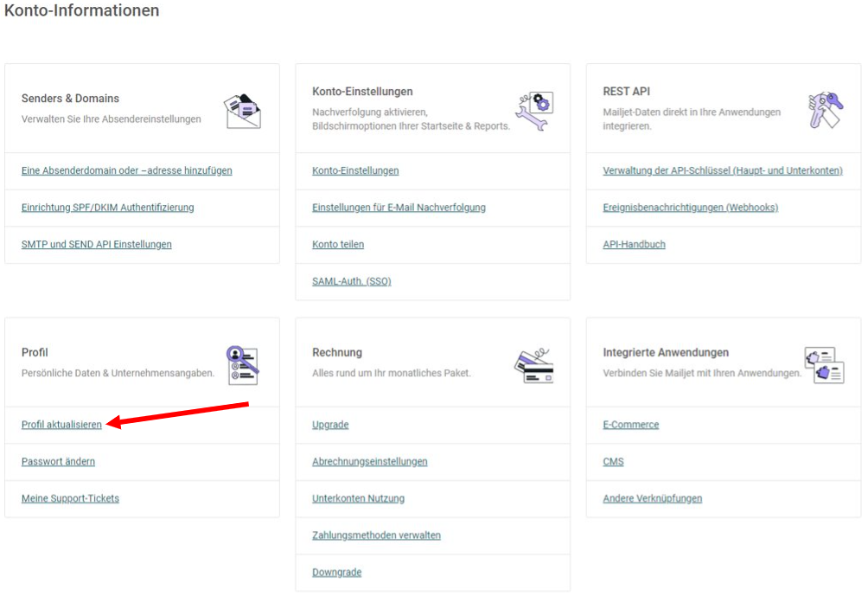The height and width of the screenshot is (596, 868).
Task: Open Einstellungen für E-Mail Nachverfolgung
Action: click(x=399, y=207)
